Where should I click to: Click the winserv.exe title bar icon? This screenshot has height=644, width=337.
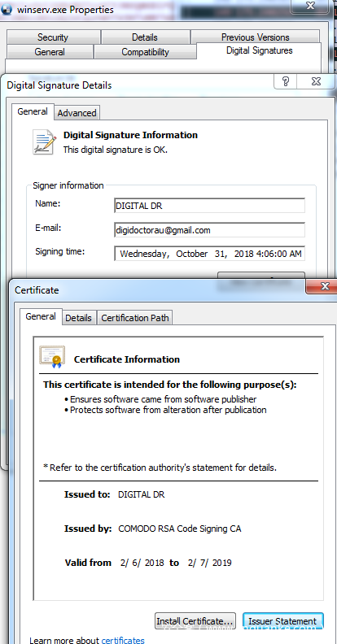click(7, 10)
